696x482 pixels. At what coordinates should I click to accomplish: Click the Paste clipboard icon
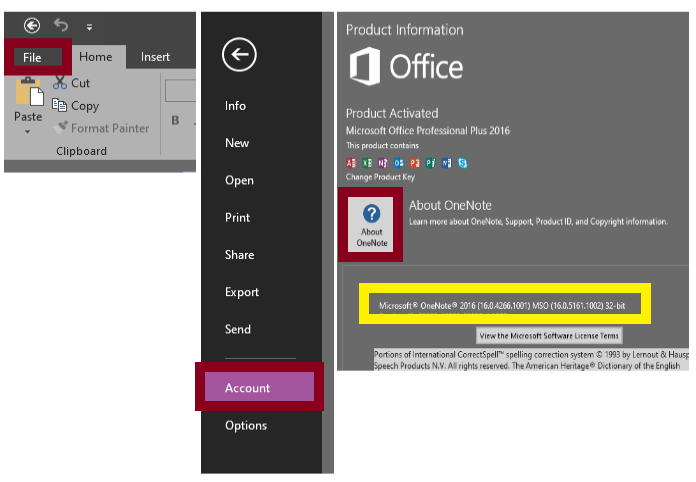click(x=29, y=91)
